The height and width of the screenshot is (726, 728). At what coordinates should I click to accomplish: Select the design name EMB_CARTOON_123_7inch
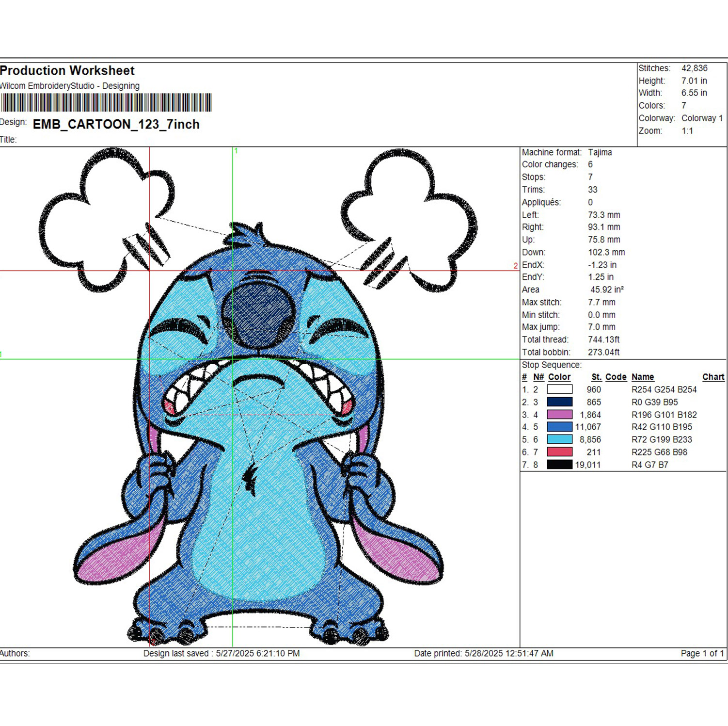116,125
